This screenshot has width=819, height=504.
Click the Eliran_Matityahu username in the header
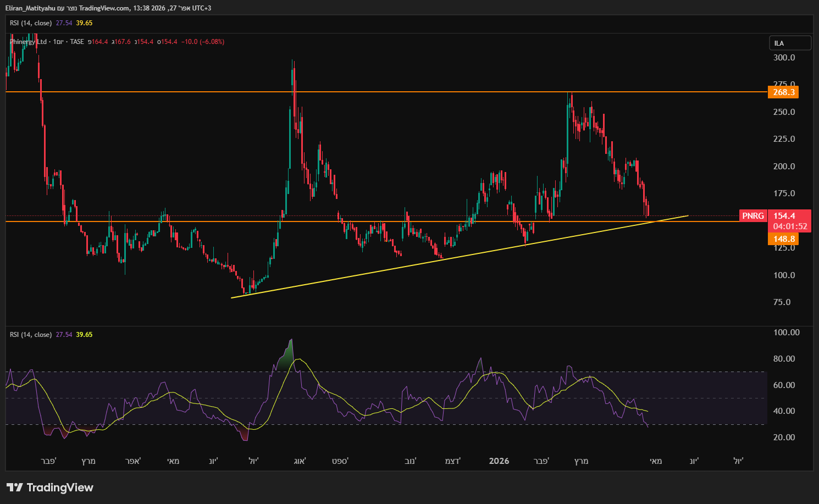pos(30,8)
